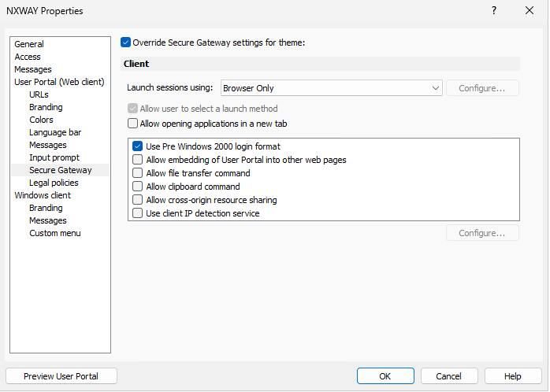
Task: Select Windows client tree item
Action: click(x=43, y=195)
